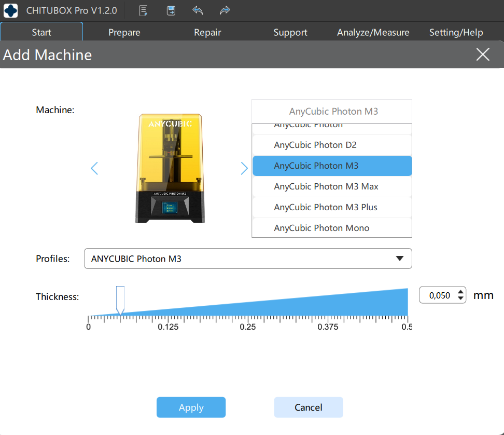
Task: Click thickness scale at 0.375 mark
Action: (x=328, y=327)
